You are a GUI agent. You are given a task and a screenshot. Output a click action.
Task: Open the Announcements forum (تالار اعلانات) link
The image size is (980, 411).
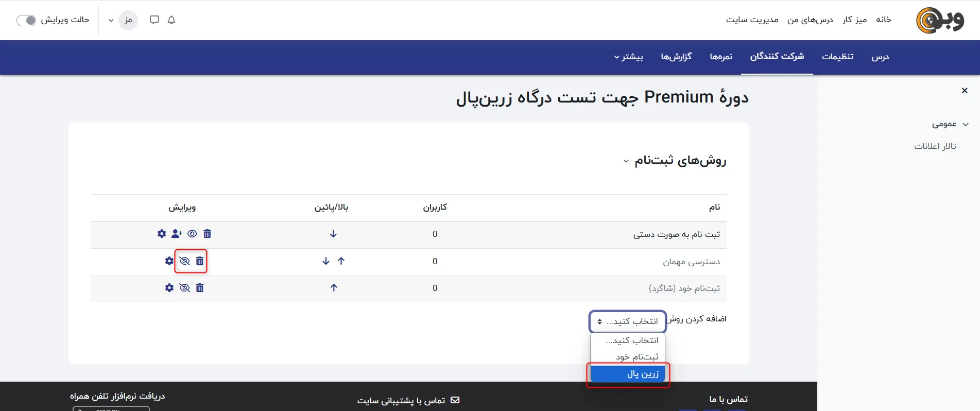pyautogui.click(x=935, y=146)
